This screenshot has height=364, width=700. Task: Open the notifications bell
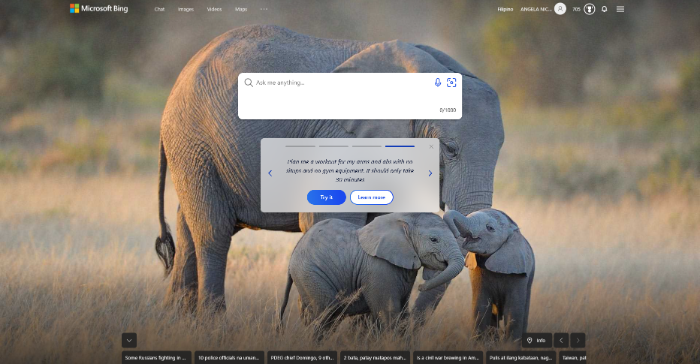pyautogui.click(x=604, y=9)
